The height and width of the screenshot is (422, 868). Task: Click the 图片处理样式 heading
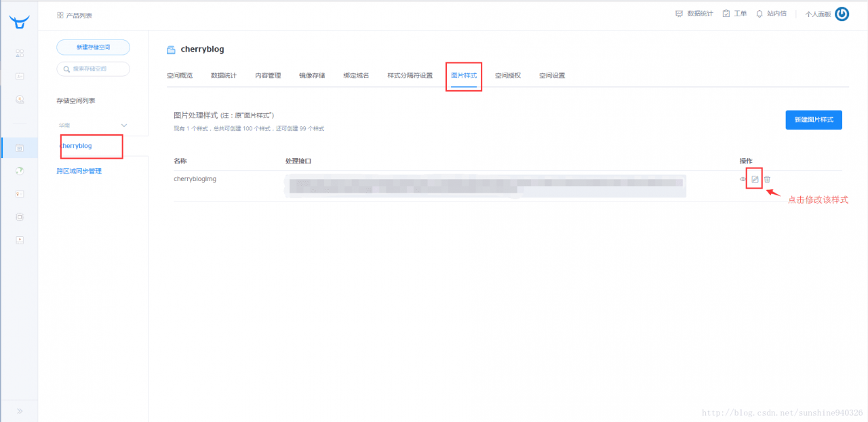195,115
